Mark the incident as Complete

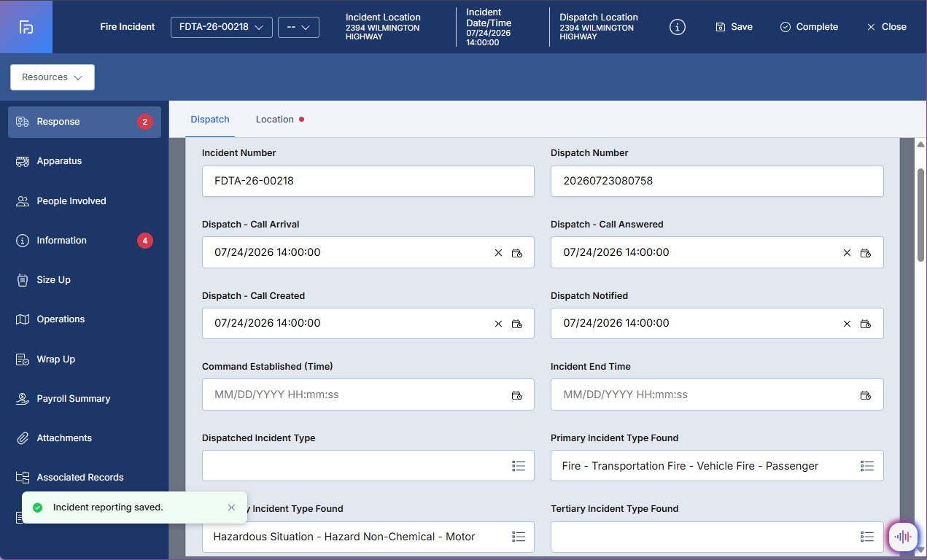(809, 27)
